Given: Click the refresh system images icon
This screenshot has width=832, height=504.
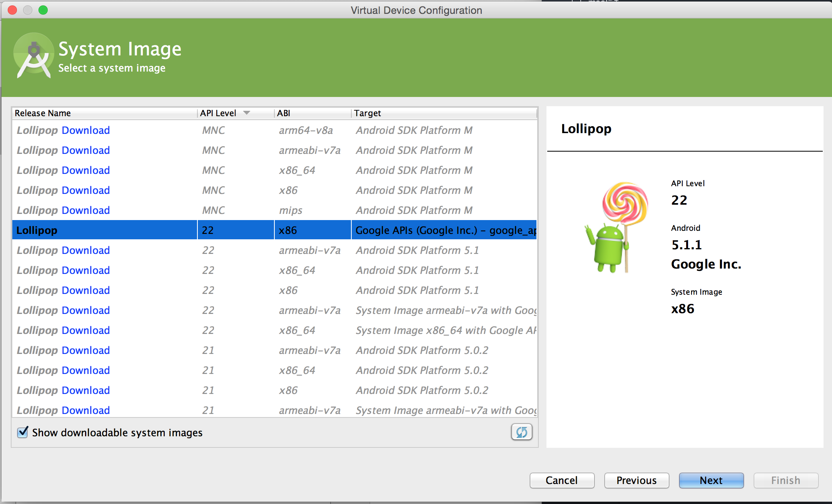Looking at the screenshot, I should point(521,432).
